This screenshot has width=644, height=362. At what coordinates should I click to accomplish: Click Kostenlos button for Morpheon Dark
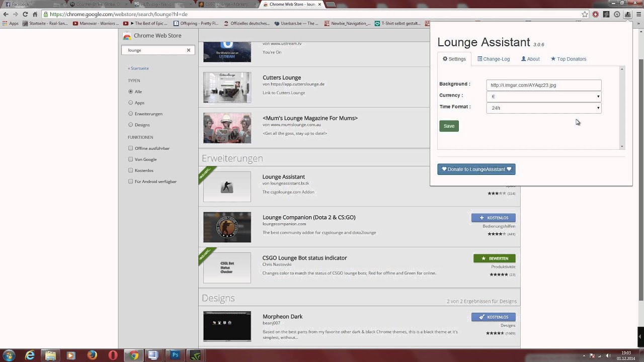pyautogui.click(x=494, y=317)
